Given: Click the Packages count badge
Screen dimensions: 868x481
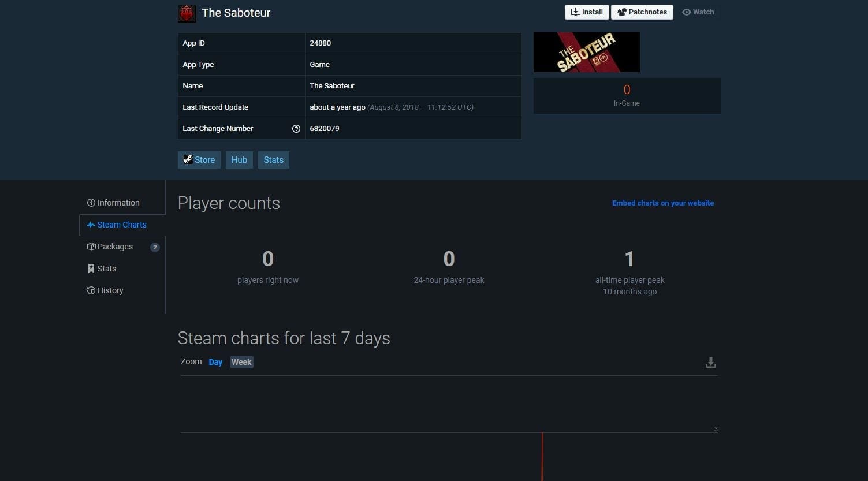Looking at the screenshot, I should pos(155,247).
